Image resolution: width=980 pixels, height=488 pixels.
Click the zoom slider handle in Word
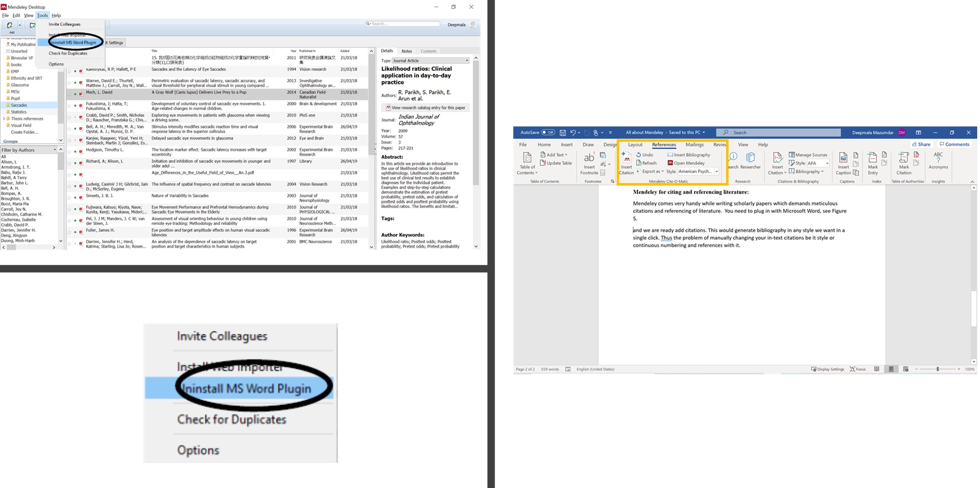click(x=937, y=369)
